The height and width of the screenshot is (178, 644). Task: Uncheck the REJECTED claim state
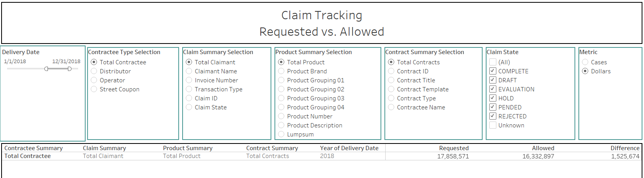click(x=493, y=116)
